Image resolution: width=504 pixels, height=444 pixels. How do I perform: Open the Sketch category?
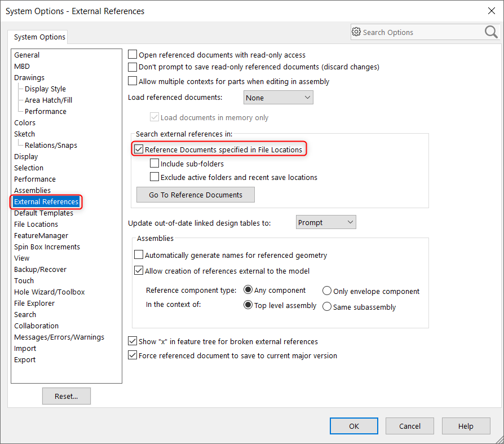click(x=24, y=134)
